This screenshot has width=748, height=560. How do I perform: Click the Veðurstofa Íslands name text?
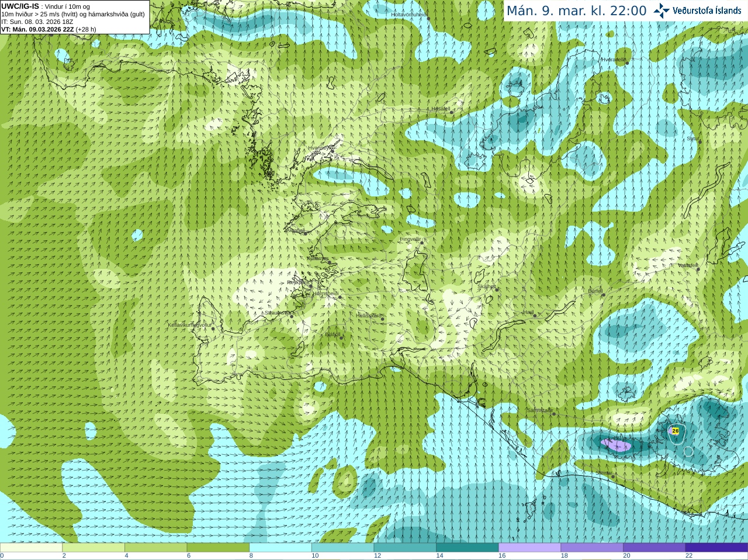point(707,11)
